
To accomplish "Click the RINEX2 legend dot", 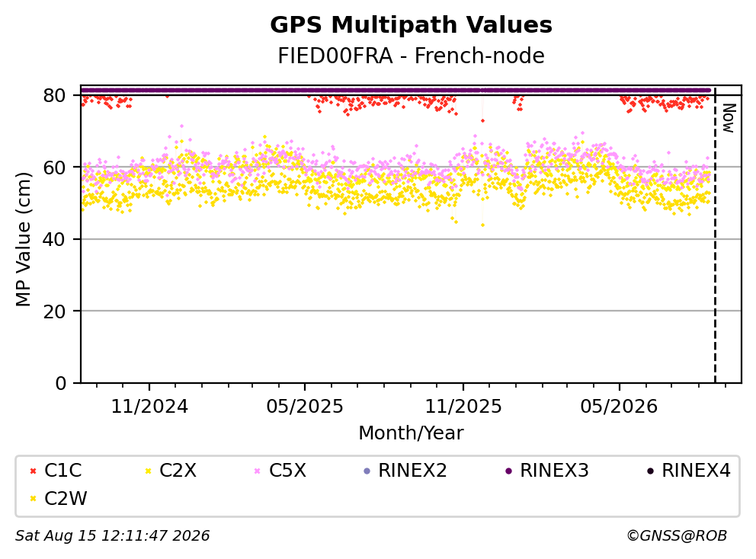I will (x=367, y=471).
